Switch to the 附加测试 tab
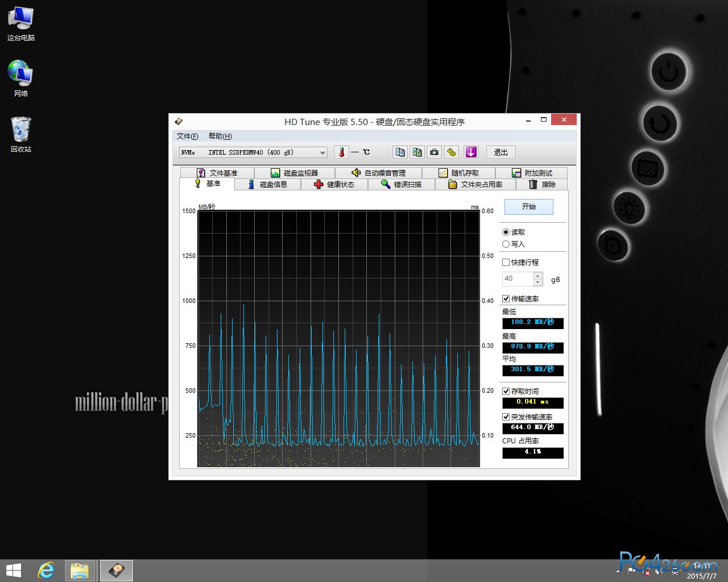 532,173
